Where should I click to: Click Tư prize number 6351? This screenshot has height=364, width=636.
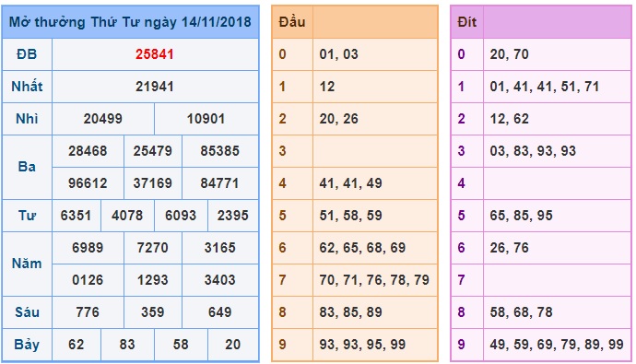click(76, 216)
